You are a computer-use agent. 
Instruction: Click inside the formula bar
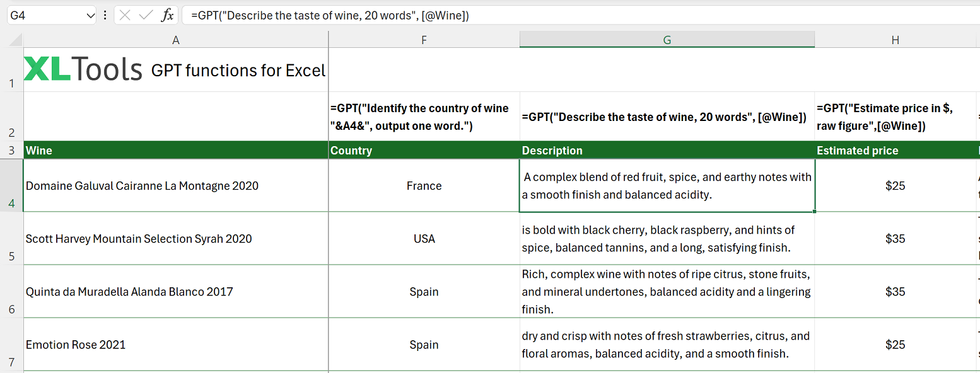pos(378,14)
